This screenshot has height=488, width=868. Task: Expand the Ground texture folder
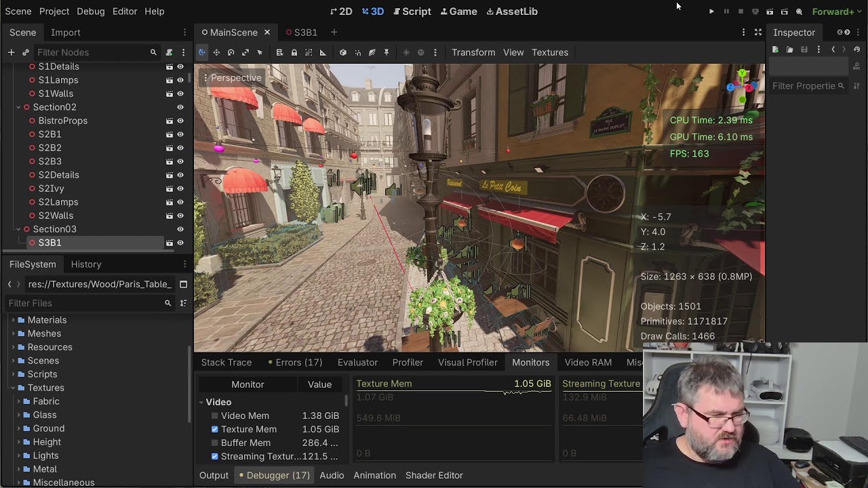[x=18, y=428]
